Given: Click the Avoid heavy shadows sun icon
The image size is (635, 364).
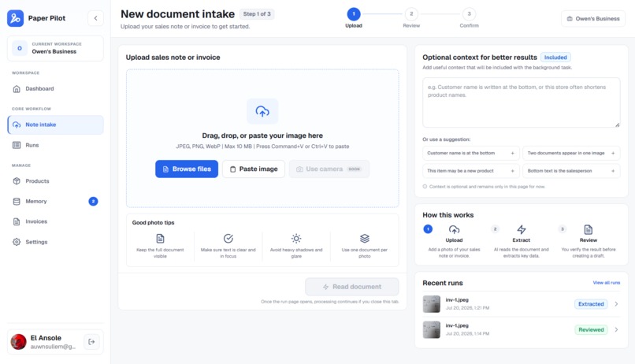Looking at the screenshot, I should coord(296,239).
